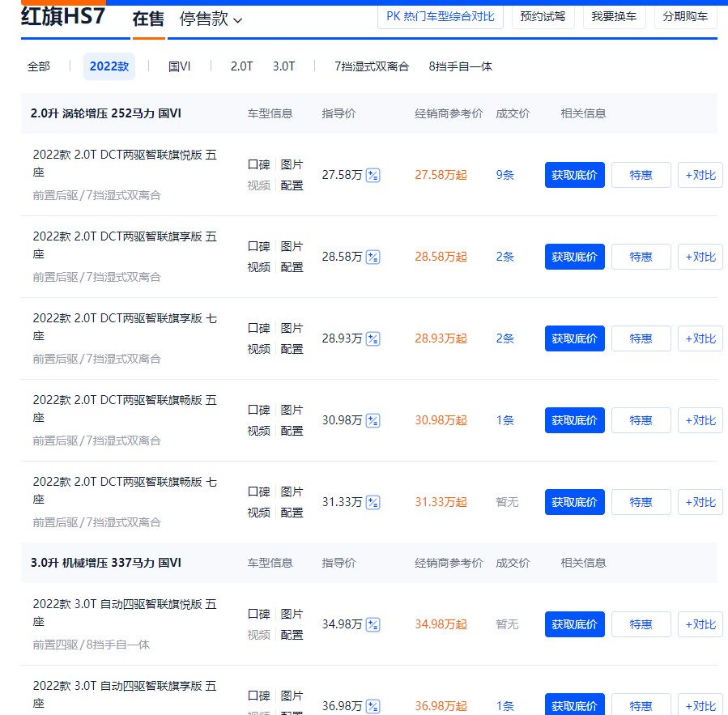This screenshot has width=728, height=715.
Task: Open 配置 for 28.93万 旗享版 七座
Action: pyautogui.click(x=292, y=349)
